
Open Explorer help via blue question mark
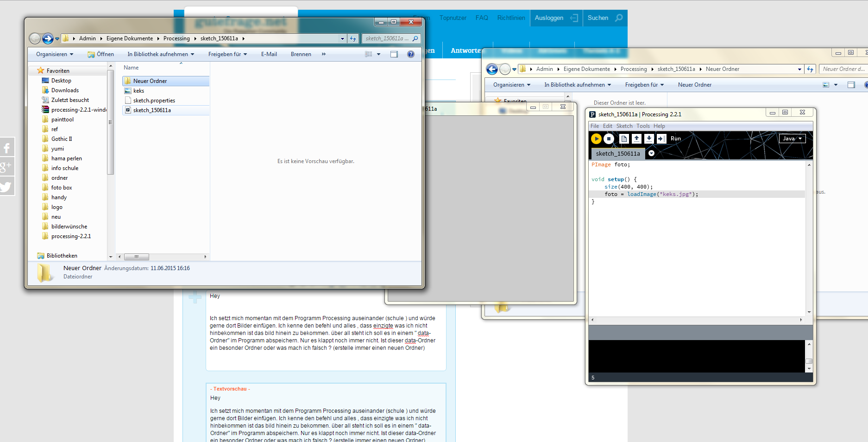pos(410,54)
